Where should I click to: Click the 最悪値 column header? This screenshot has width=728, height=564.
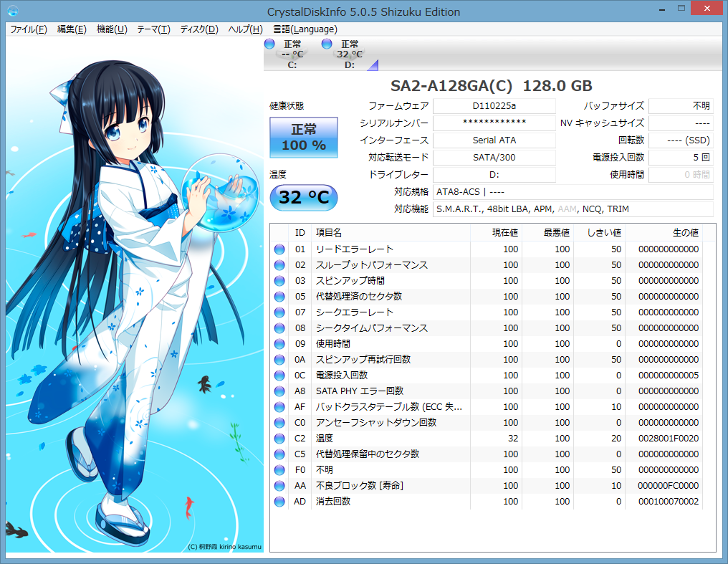(x=547, y=233)
